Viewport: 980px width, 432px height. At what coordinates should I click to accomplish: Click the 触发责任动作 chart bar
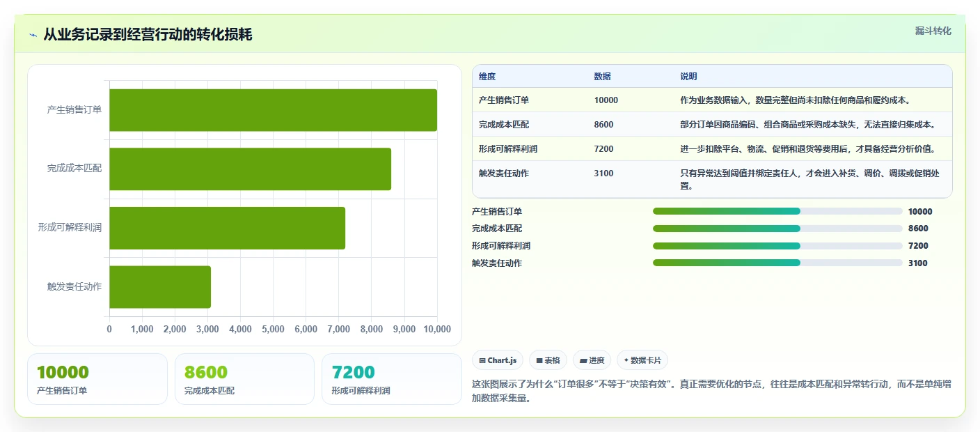[160, 286]
